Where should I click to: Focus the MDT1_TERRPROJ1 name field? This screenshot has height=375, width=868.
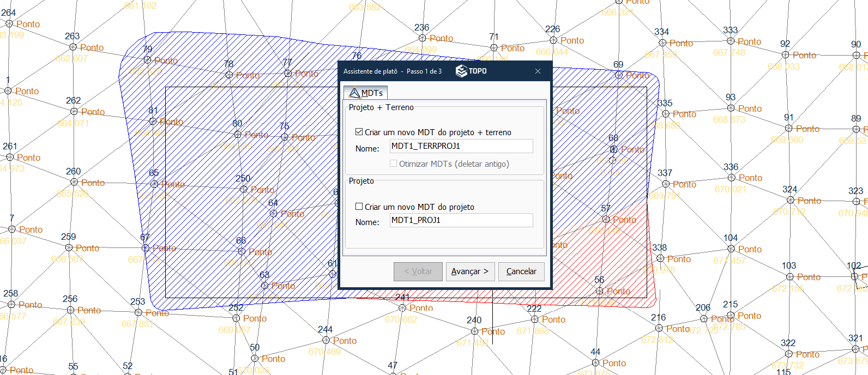coord(461,146)
